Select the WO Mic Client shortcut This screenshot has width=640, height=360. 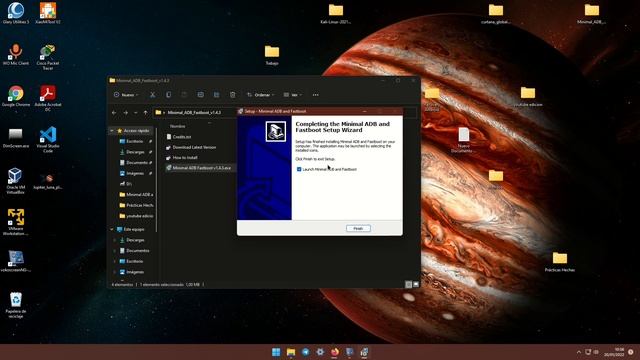pos(16,54)
